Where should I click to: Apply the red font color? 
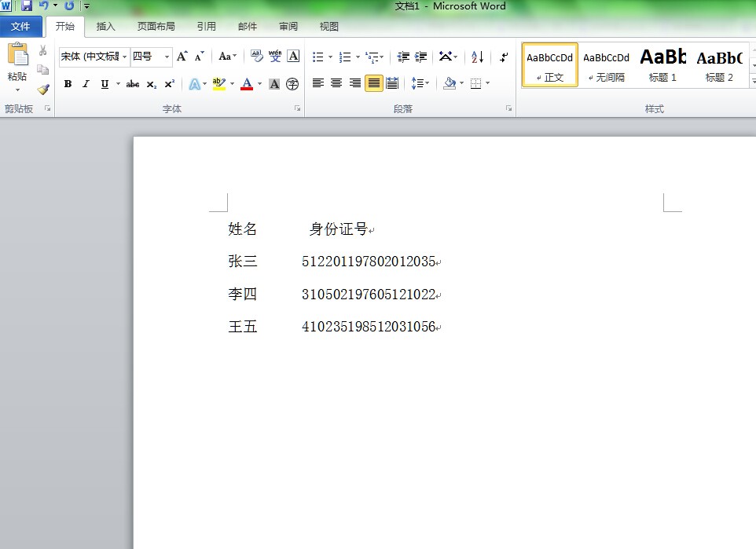[247, 84]
